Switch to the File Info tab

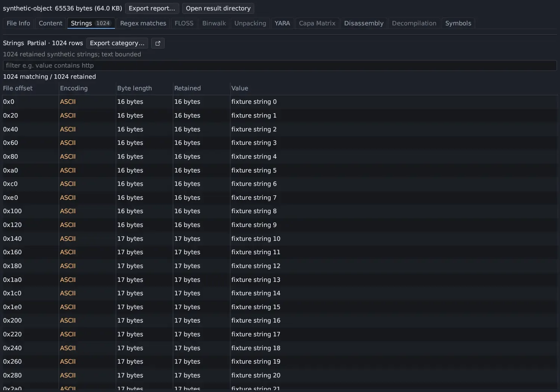[18, 23]
